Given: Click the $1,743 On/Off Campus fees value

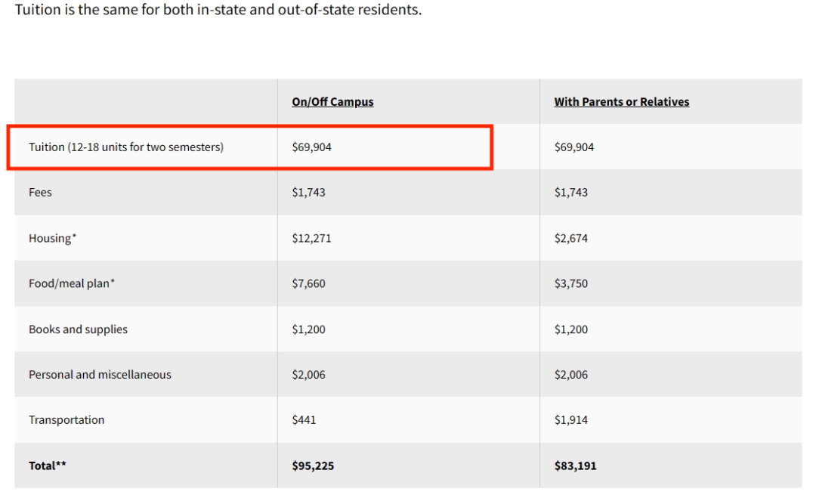Looking at the screenshot, I should [308, 192].
